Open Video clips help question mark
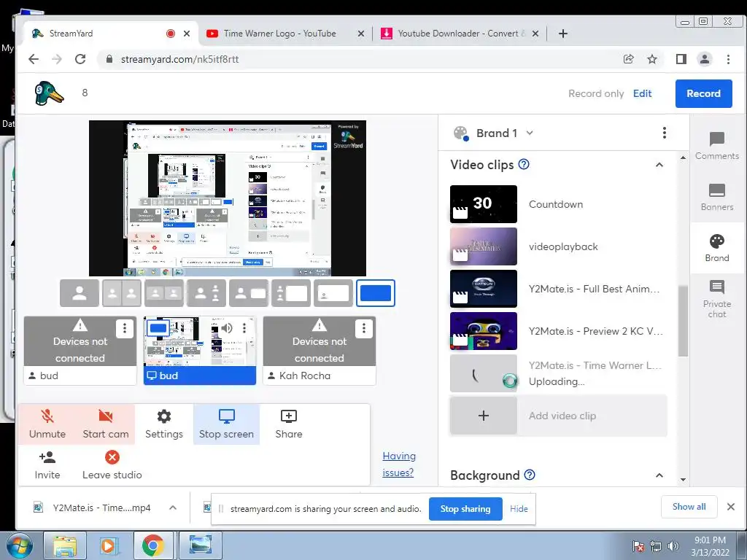The height and width of the screenshot is (560, 747). point(524,164)
